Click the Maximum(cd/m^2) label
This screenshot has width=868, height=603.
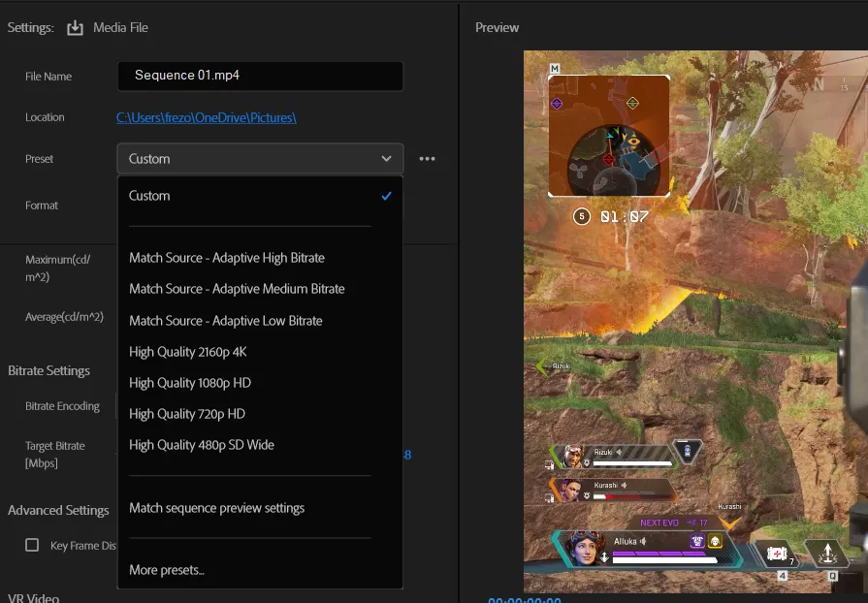pos(57,268)
